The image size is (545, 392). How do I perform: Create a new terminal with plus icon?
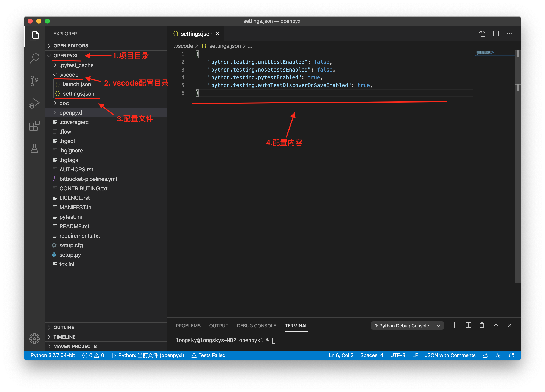pos(454,325)
